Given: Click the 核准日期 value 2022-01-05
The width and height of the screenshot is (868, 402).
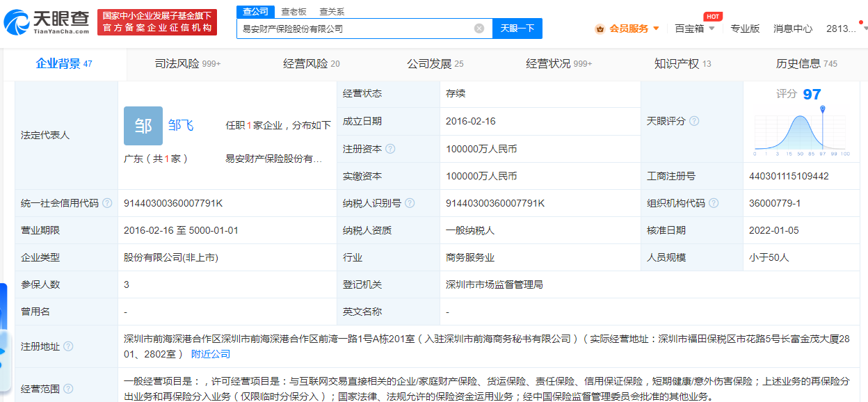Looking at the screenshot, I should click(x=774, y=230).
